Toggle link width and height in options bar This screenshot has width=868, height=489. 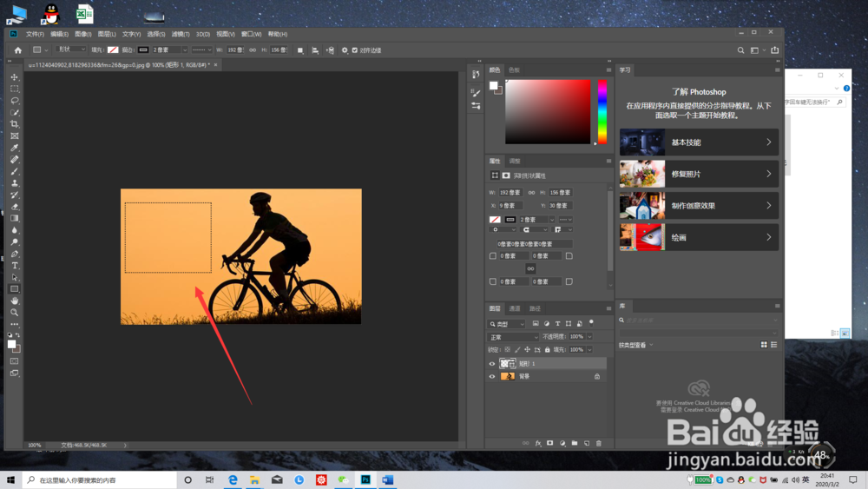(253, 50)
